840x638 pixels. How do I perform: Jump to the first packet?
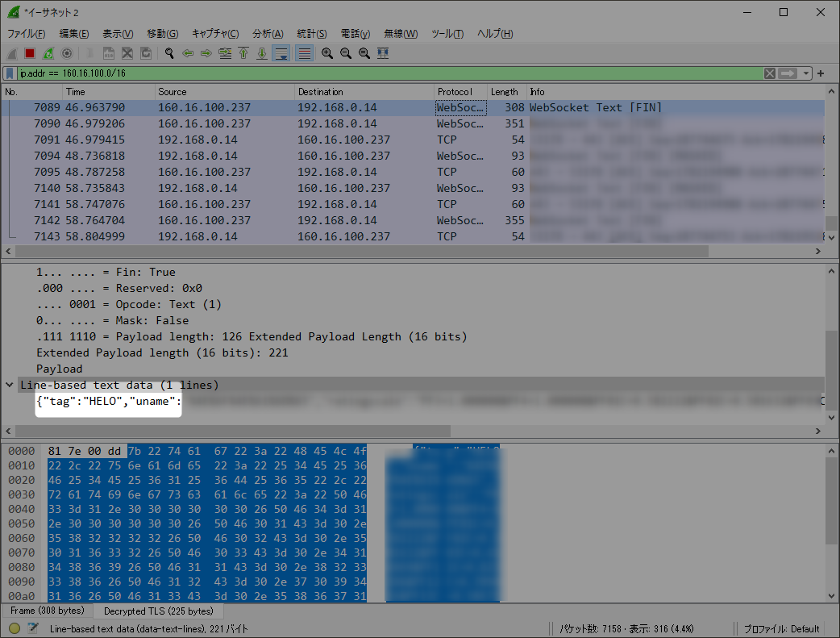243,53
